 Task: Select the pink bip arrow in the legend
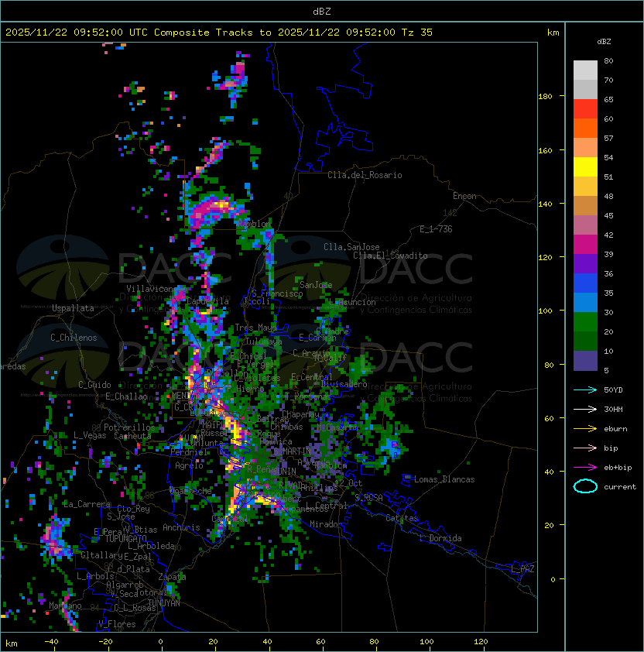(585, 448)
